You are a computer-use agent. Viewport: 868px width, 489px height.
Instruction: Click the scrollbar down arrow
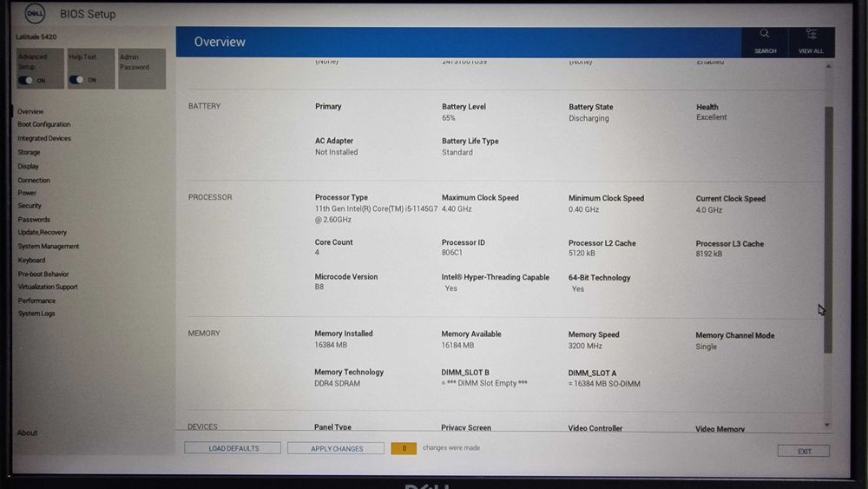coord(827,426)
